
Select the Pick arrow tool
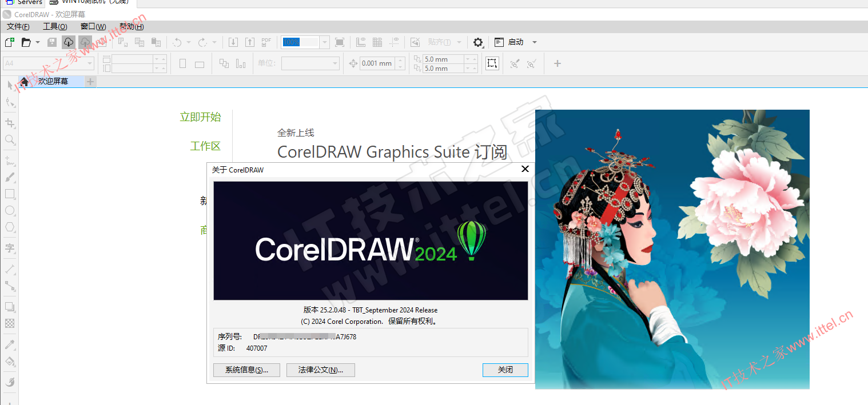10,85
